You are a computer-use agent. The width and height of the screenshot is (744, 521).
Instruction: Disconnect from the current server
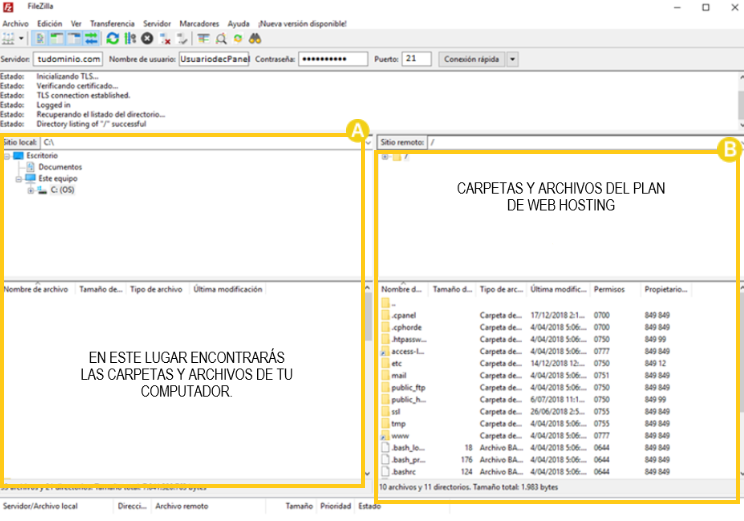(165, 38)
